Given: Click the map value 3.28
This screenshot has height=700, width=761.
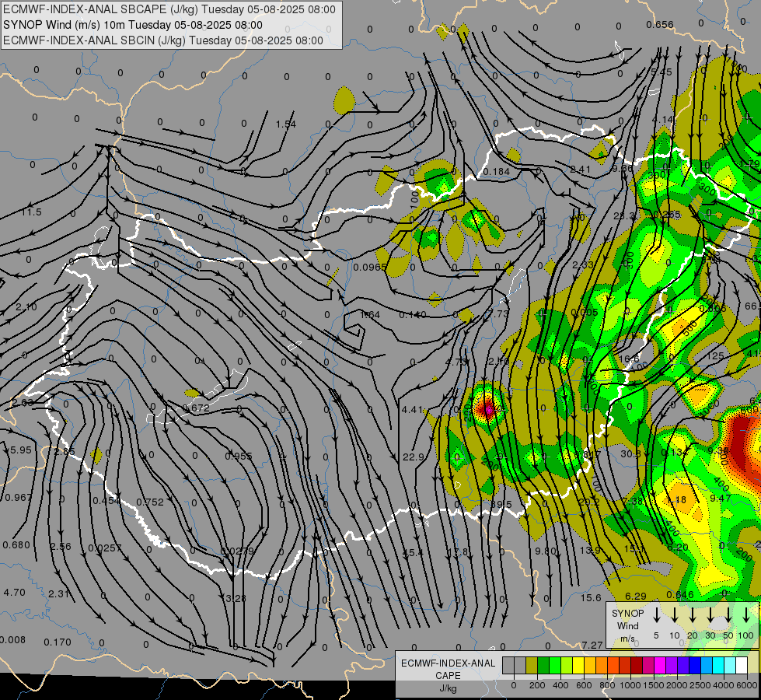Looking at the screenshot, I should pos(236,598).
